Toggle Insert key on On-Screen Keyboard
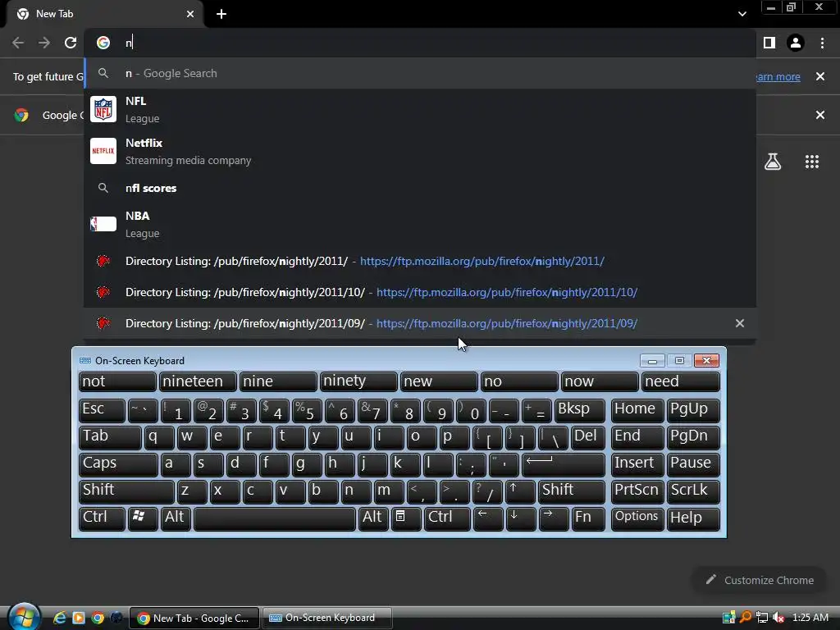Image resolution: width=840 pixels, height=630 pixels. pos(637,464)
